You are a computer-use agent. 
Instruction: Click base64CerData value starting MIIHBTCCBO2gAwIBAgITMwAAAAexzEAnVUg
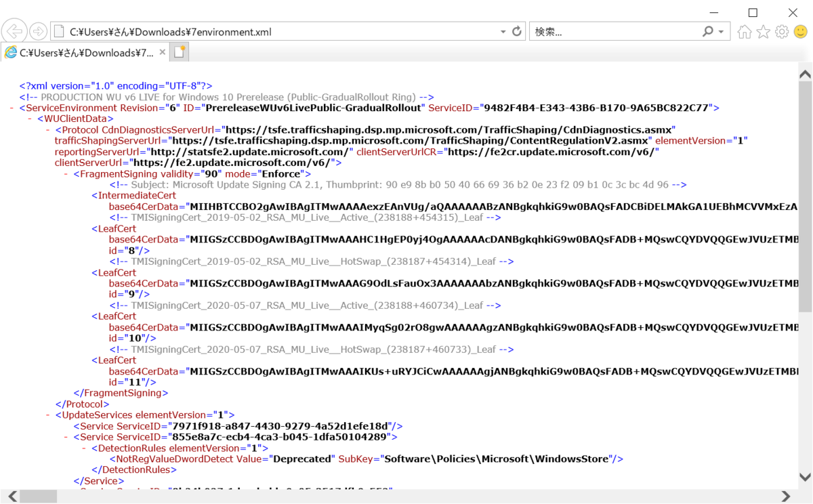(x=493, y=207)
